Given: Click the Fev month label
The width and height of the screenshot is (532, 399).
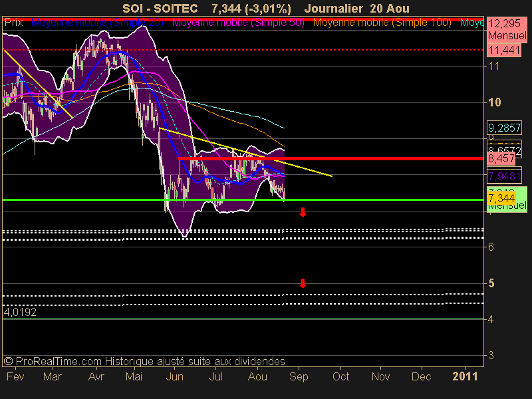Looking at the screenshot, I should (15, 376).
